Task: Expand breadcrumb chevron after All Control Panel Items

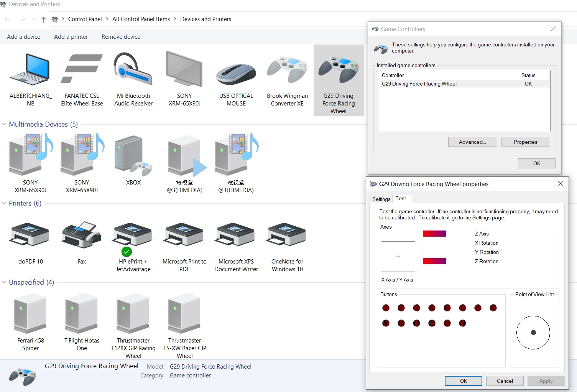Action: point(175,19)
